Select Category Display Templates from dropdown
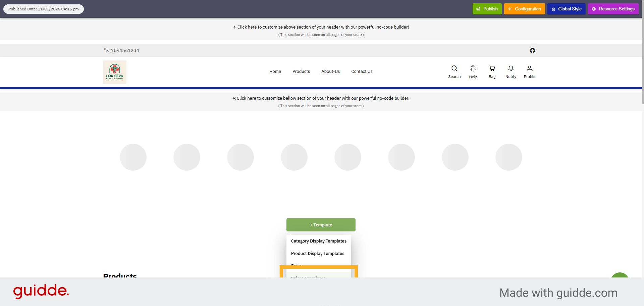The height and width of the screenshot is (306, 644). tap(319, 241)
